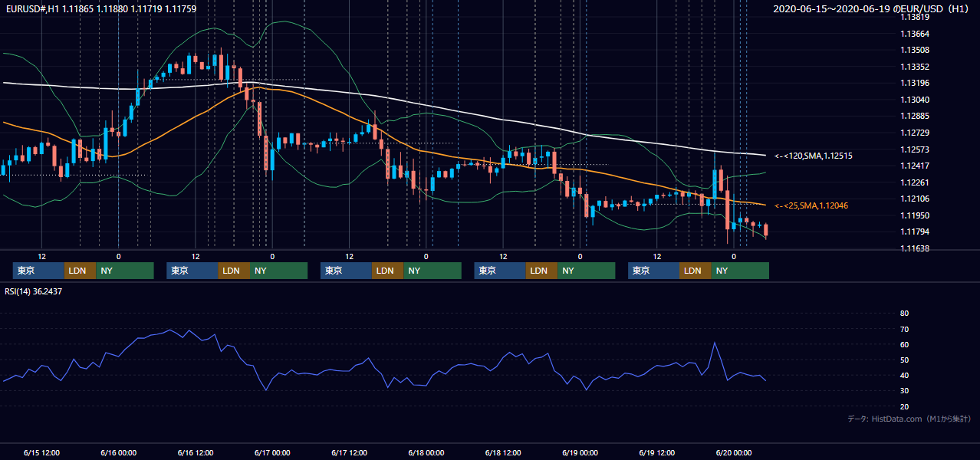Select the 6/17 12:00 date label
980x460 pixels.
coord(350,452)
